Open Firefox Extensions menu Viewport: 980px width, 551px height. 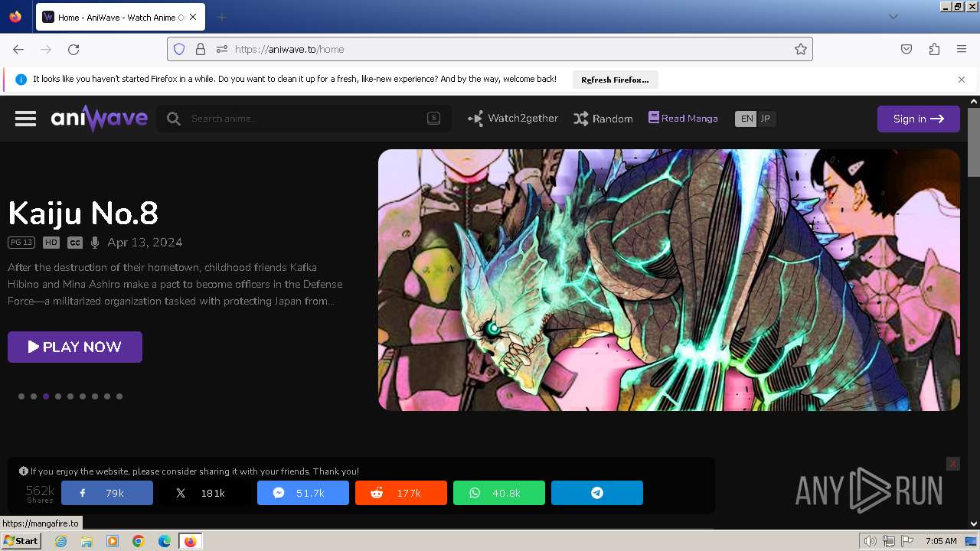click(x=934, y=49)
